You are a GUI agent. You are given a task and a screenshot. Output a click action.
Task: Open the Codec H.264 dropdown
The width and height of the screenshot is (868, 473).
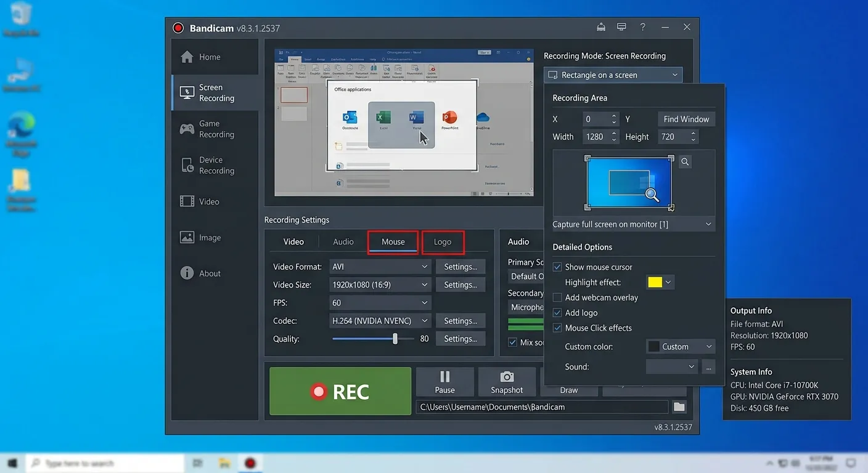pyautogui.click(x=380, y=321)
